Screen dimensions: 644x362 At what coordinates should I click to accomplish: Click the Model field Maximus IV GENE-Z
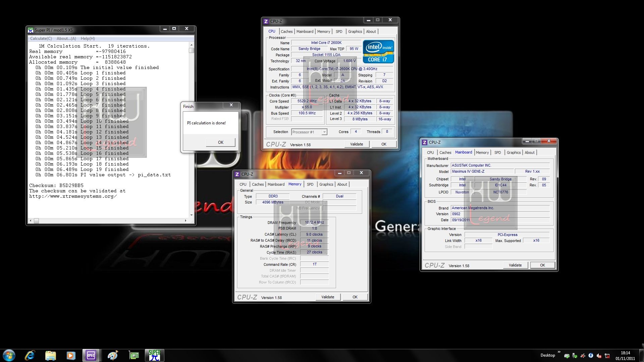(483, 172)
